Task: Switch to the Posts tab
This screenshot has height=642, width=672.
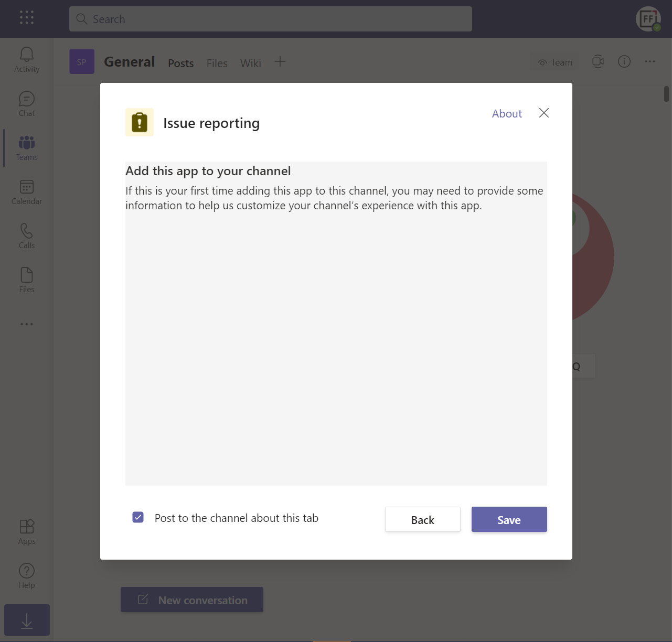Action: click(x=181, y=63)
